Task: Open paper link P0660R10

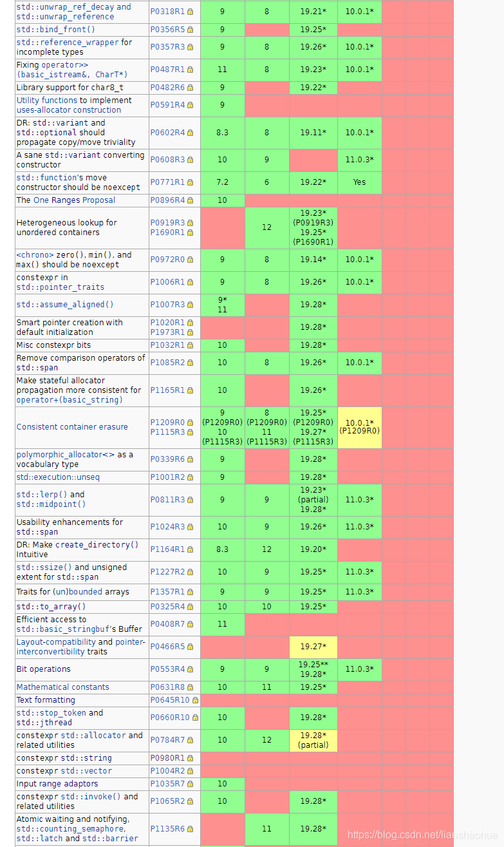Action: click(170, 718)
